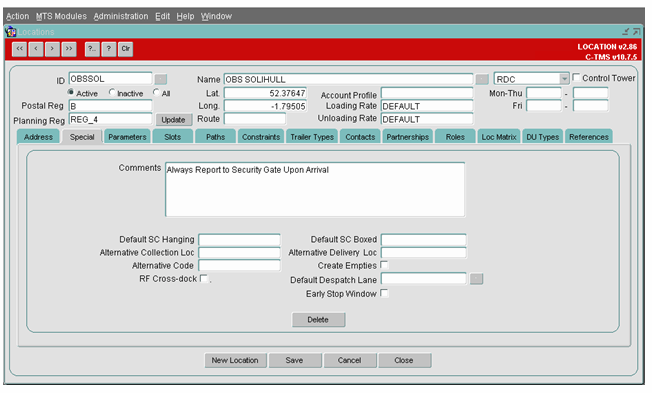Open lookup button next to ID field
Image resolution: width=652 pixels, height=393 pixels.
pos(161,79)
